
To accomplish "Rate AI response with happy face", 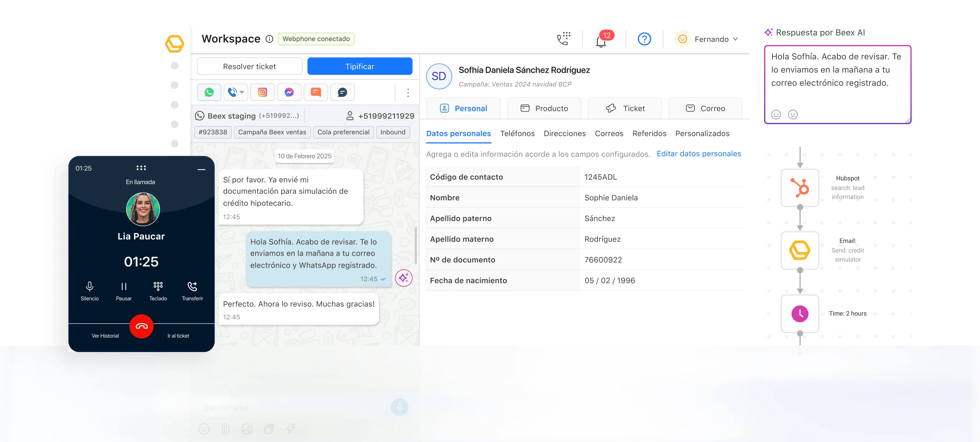I will pos(776,115).
